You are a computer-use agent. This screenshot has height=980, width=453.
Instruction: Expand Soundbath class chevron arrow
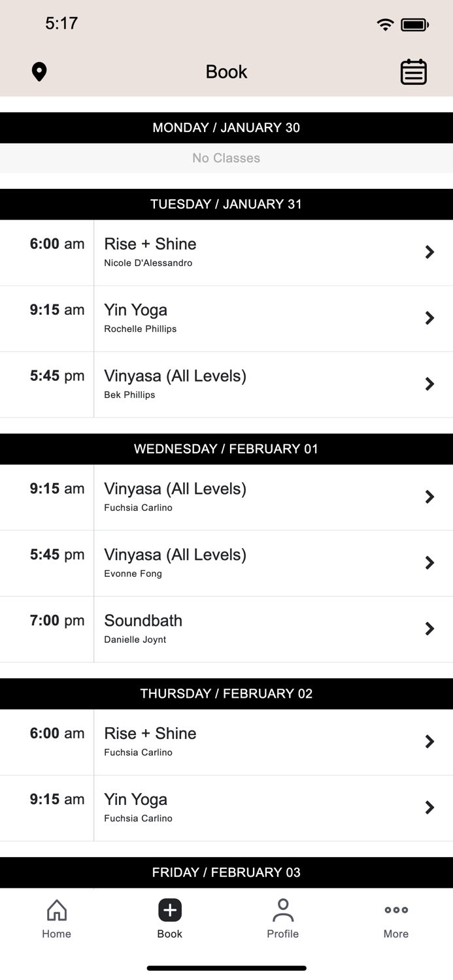tap(429, 629)
